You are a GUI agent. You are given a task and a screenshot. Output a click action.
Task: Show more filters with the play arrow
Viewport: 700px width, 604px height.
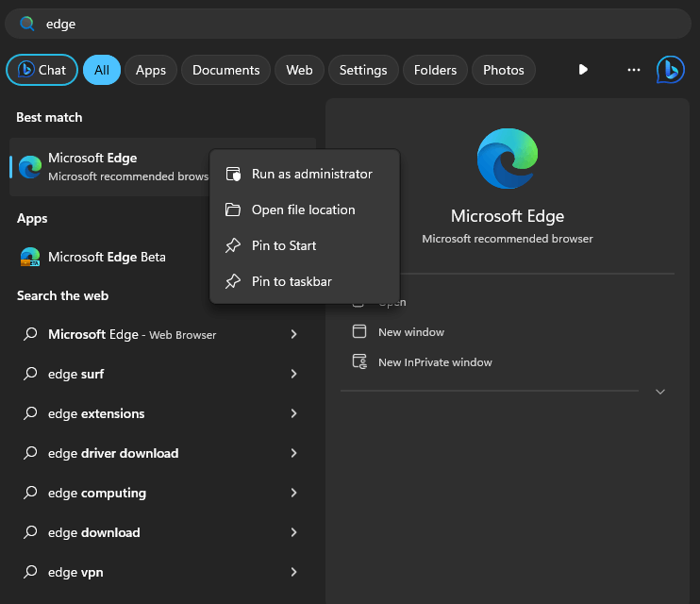click(583, 70)
